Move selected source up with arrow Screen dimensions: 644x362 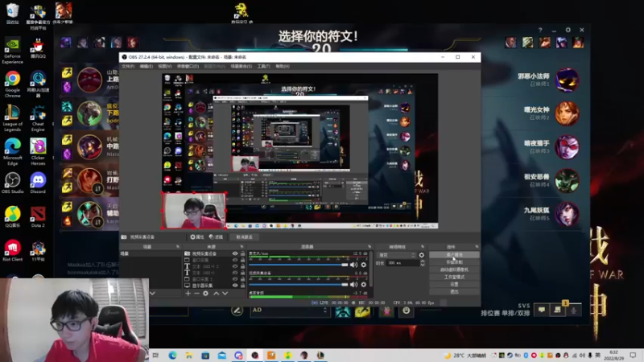216,294
